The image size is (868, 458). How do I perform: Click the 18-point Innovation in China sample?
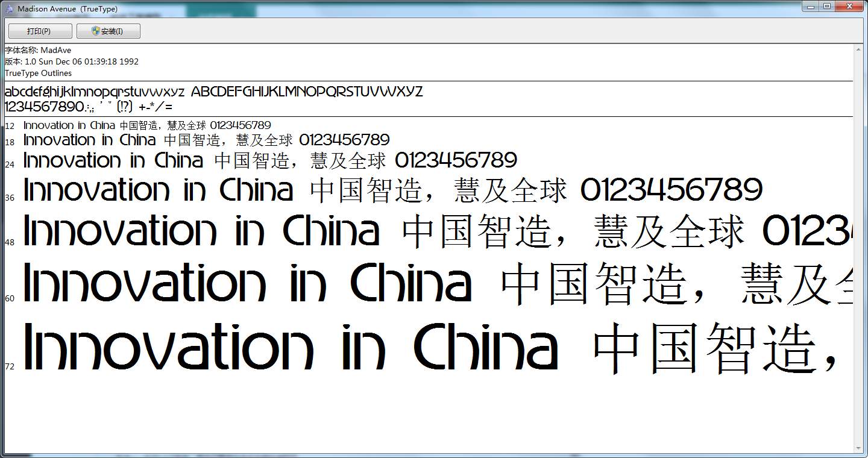tap(207, 140)
